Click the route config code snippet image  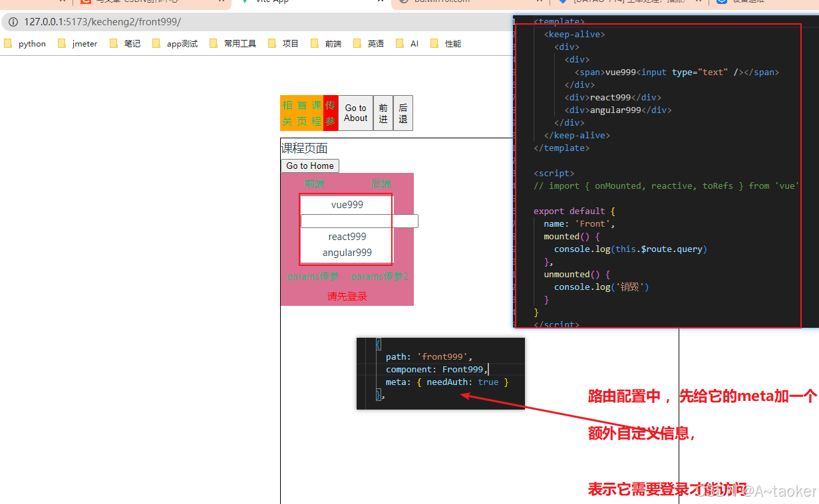440,374
